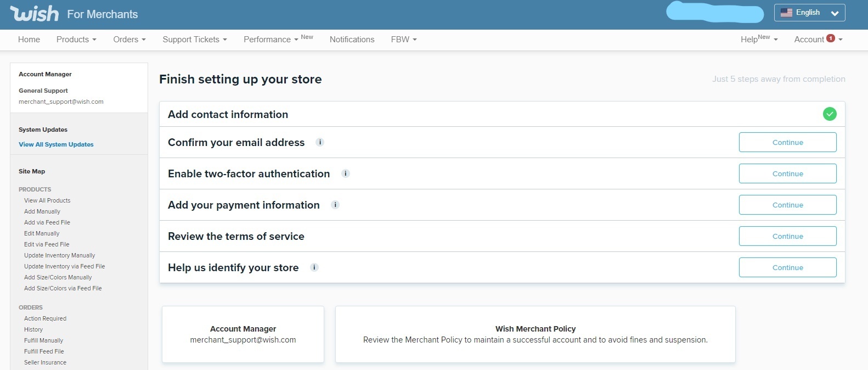Click info icon beside Confirm your email address
This screenshot has width=868, height=370.
coord(320,142)
